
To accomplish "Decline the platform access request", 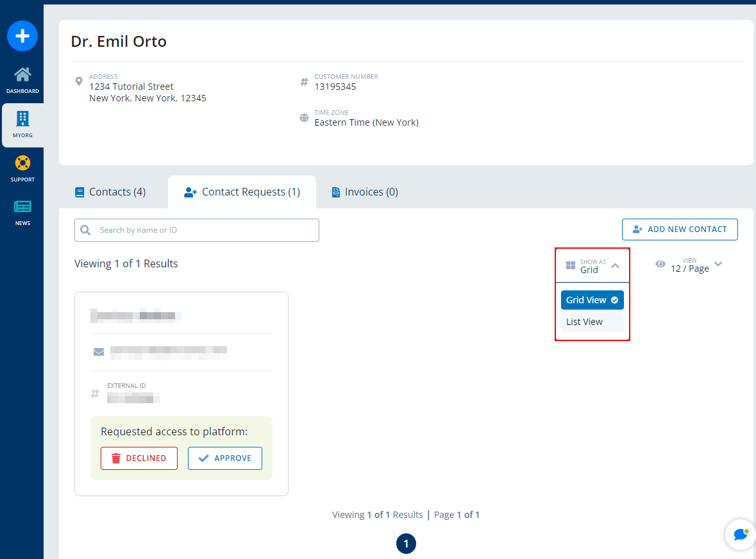I will point(139,458).
